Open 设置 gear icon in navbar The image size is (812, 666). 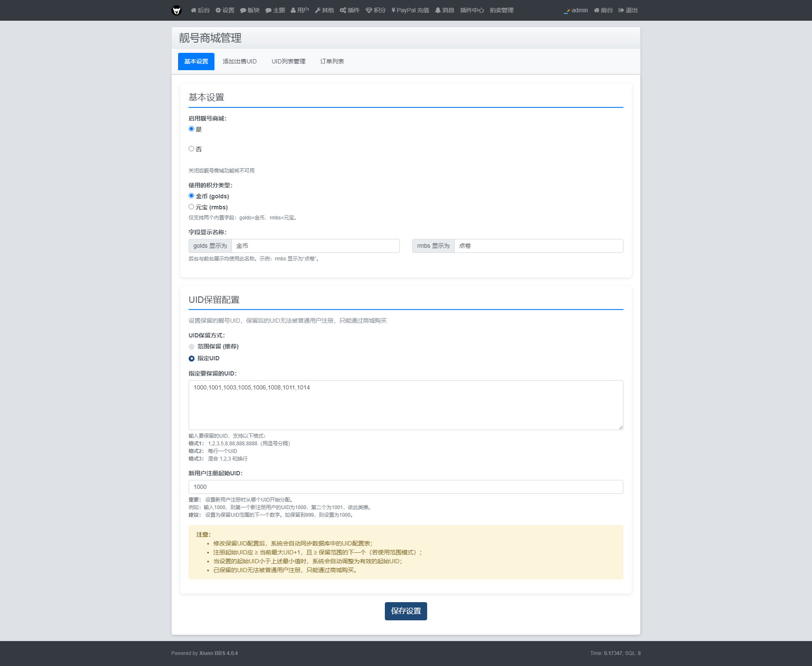click(225, 10)
